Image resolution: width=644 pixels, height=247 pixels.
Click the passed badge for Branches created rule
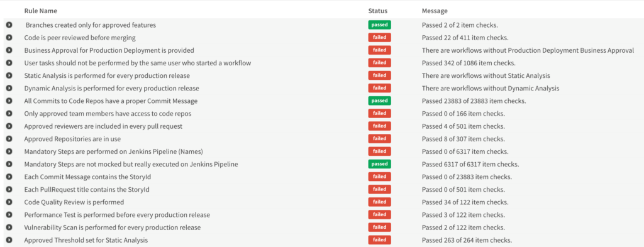coord(379,25)
